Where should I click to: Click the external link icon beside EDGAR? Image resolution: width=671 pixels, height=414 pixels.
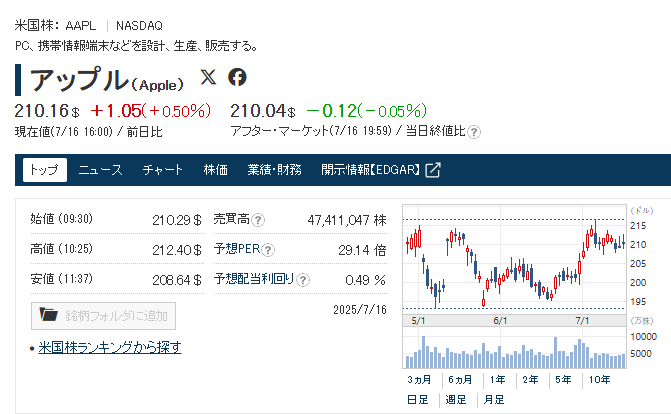(433, 170)
